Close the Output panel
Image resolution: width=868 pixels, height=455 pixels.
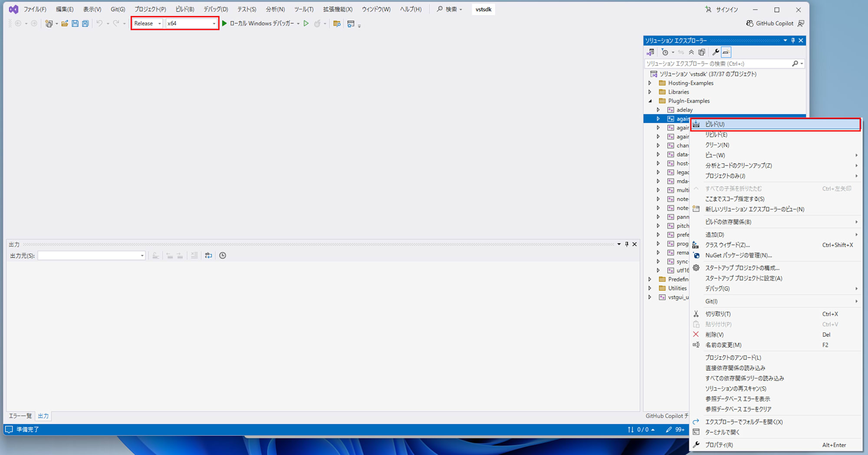(x=635, y=244)
